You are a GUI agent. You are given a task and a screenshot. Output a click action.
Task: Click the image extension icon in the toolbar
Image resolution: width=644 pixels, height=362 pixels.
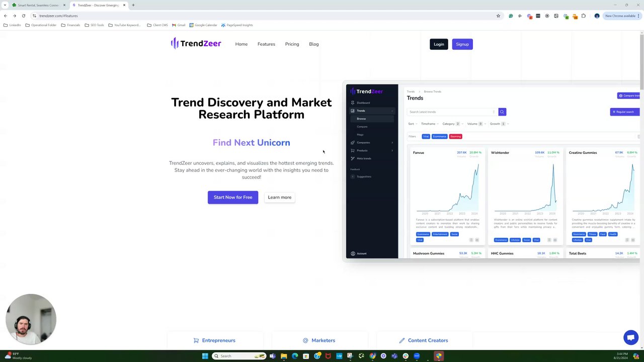[556, 16]
